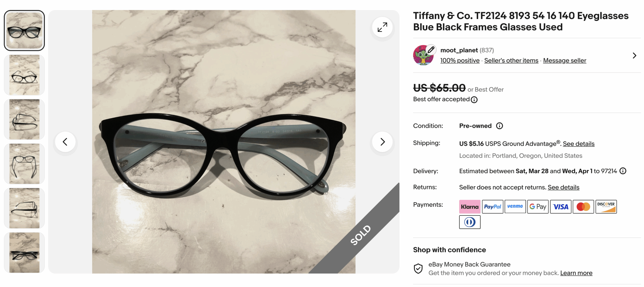Select the last thumbnail in the gallery

pyautogui.click(x=24, y=253)
